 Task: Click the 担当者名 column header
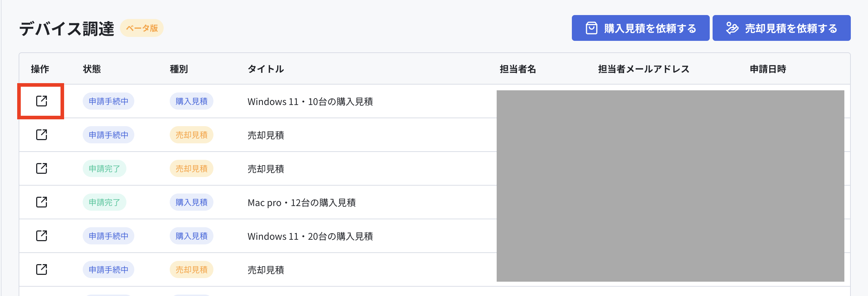[518, 69]
